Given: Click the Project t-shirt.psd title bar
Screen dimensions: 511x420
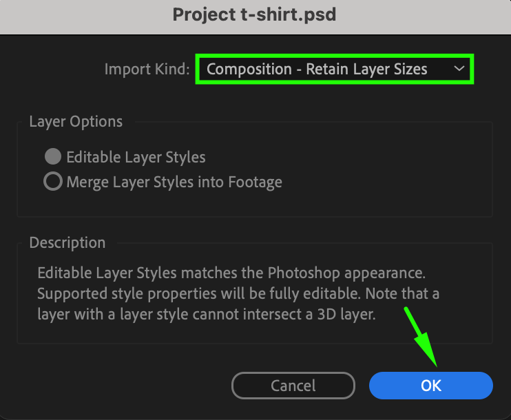Looking at the screenshot, I should click(x=254, y=14).
